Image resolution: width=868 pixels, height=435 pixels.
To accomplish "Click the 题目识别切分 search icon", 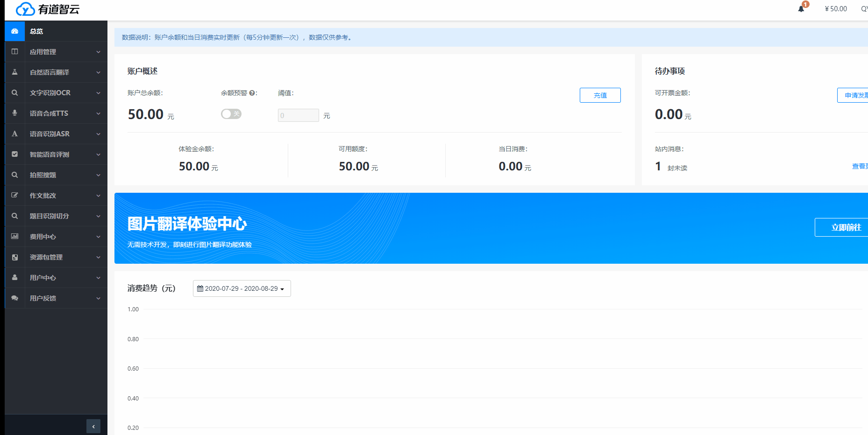I will [x=14, y=216].
